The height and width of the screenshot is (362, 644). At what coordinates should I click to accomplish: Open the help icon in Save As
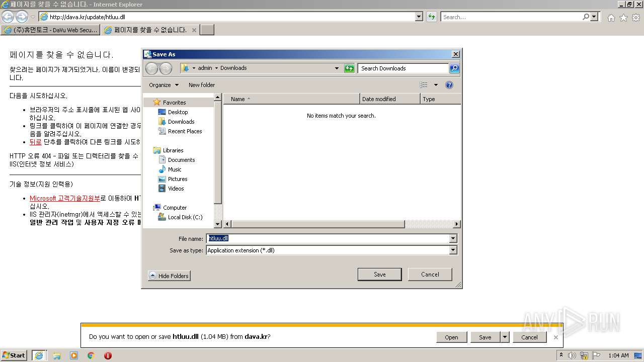click(x=449, y=85)
